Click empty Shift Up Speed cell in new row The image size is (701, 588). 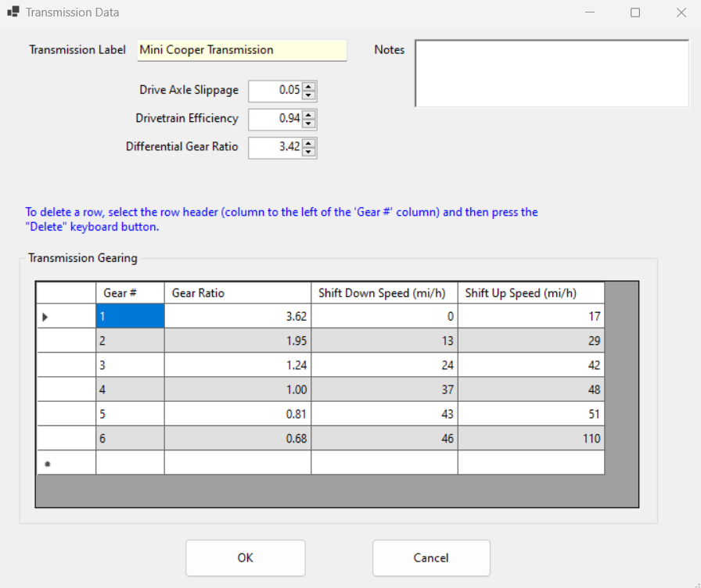(531, 462)
